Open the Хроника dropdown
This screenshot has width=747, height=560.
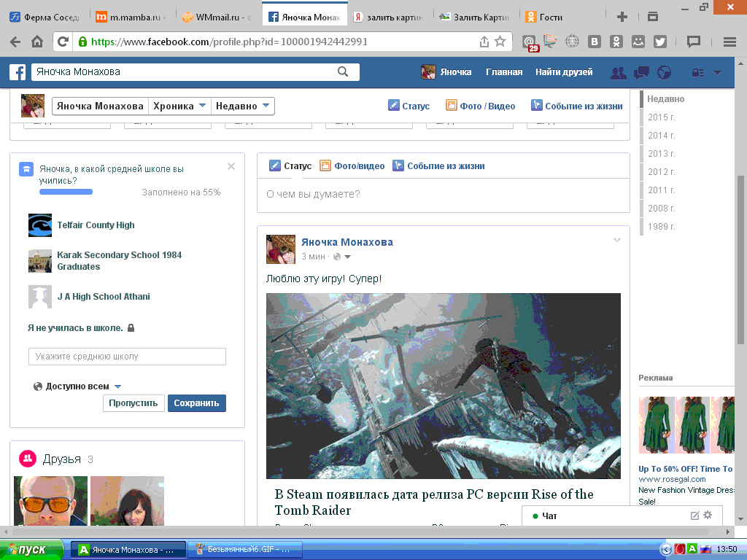pos(179,106)
